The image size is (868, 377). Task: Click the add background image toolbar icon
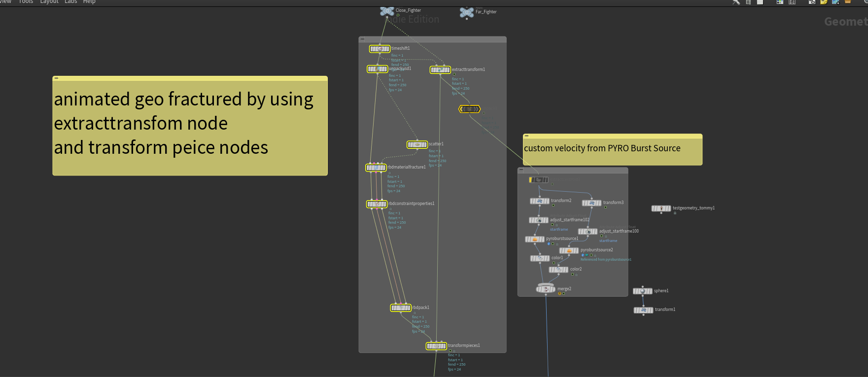(836, 2)
